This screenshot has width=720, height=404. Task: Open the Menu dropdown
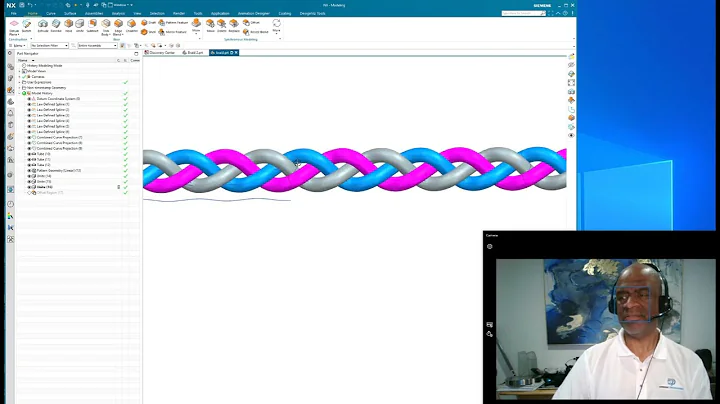pos(18,45)
